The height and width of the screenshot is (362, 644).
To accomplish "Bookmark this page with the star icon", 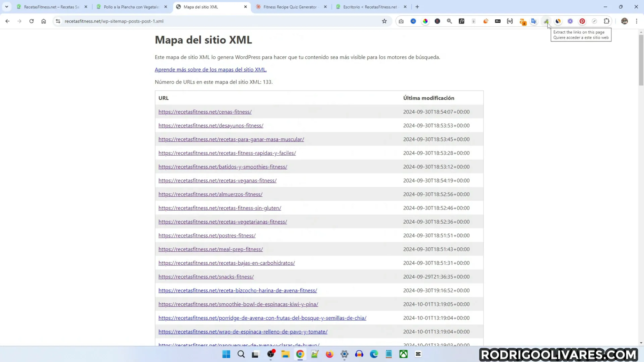I will click(384, 21).
